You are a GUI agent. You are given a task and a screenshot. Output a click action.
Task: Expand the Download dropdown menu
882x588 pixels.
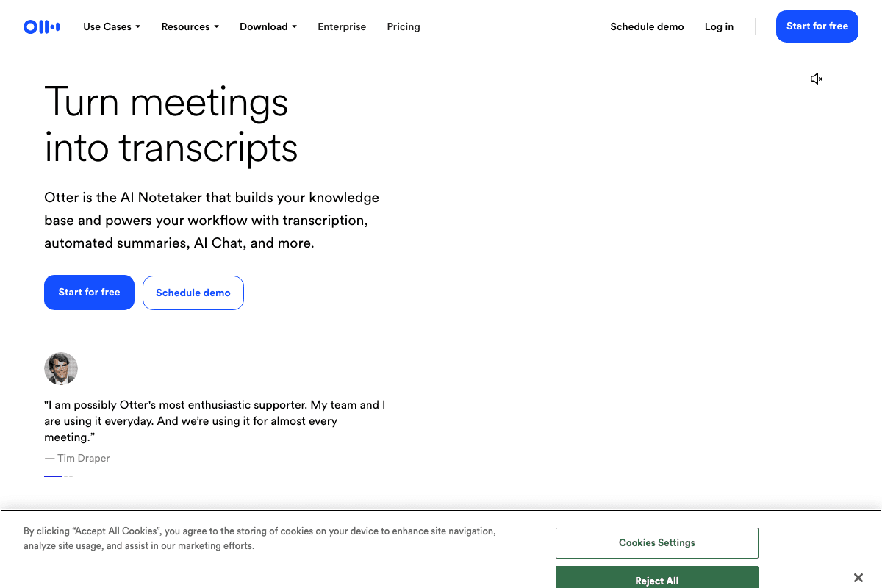[x=268, y=27]
